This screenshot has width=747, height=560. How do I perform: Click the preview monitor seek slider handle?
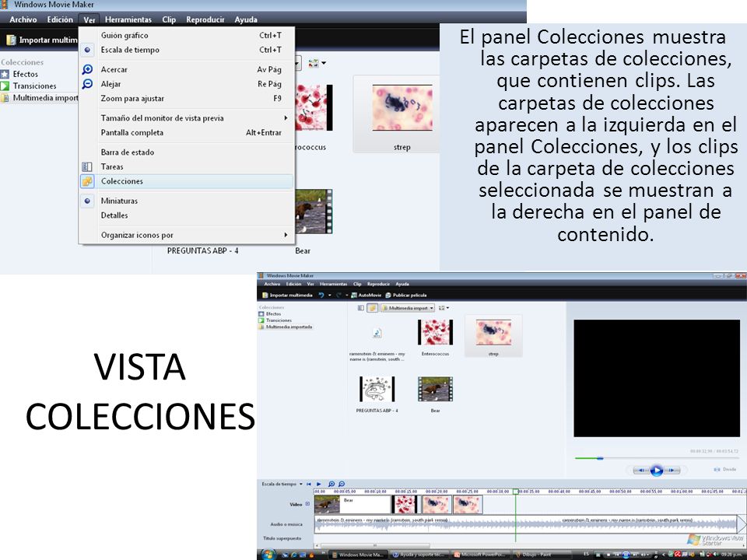[600, 458]
